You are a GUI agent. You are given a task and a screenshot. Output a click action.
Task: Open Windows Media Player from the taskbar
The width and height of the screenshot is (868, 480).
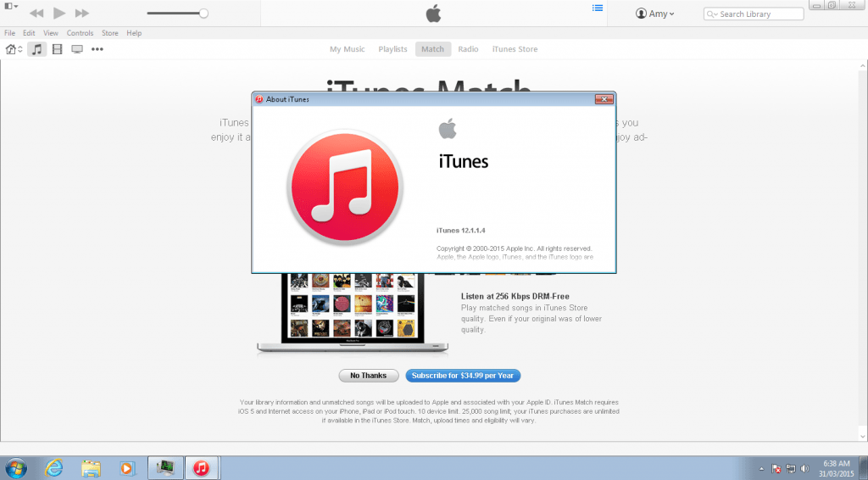pos(127,468)
